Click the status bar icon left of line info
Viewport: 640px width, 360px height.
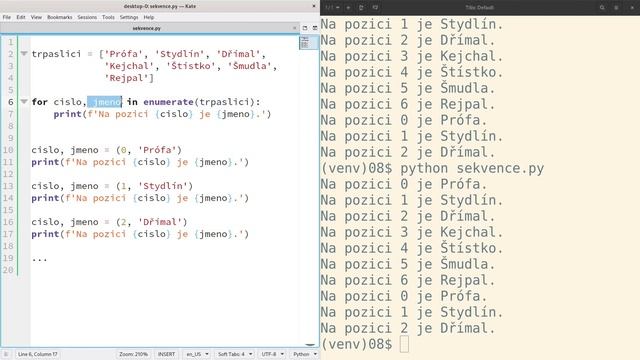[x=6, y=354]
